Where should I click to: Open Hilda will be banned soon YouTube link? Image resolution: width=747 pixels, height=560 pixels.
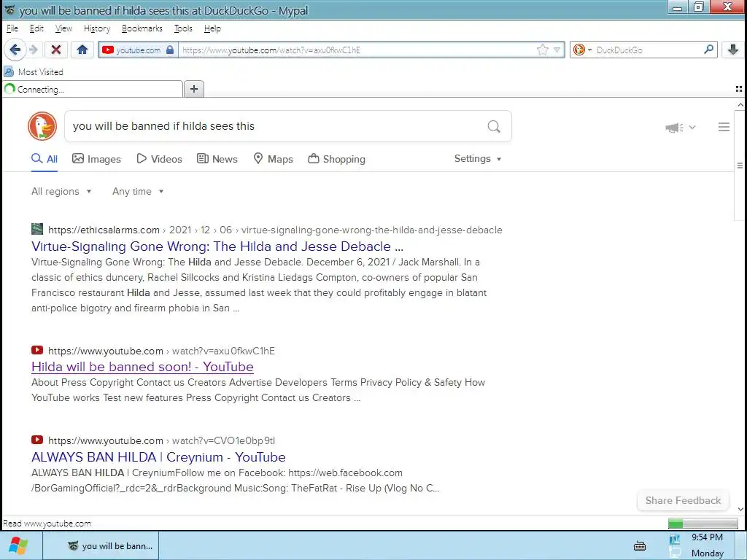[142, 367]
